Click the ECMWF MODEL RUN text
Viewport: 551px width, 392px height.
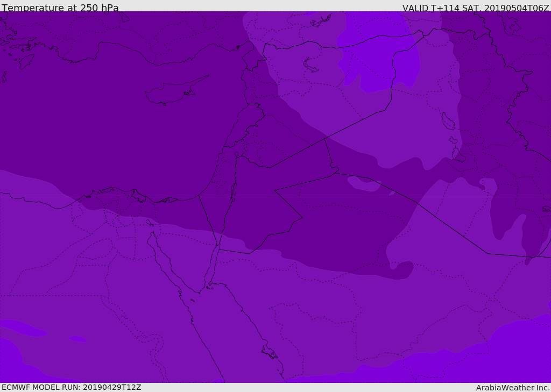coord(72,387)
